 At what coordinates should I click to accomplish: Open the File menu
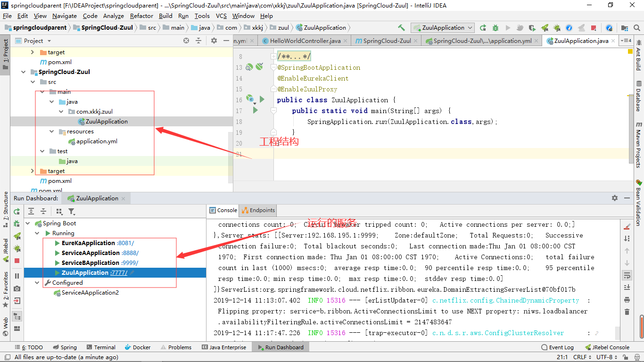click(x=7, y=16)
